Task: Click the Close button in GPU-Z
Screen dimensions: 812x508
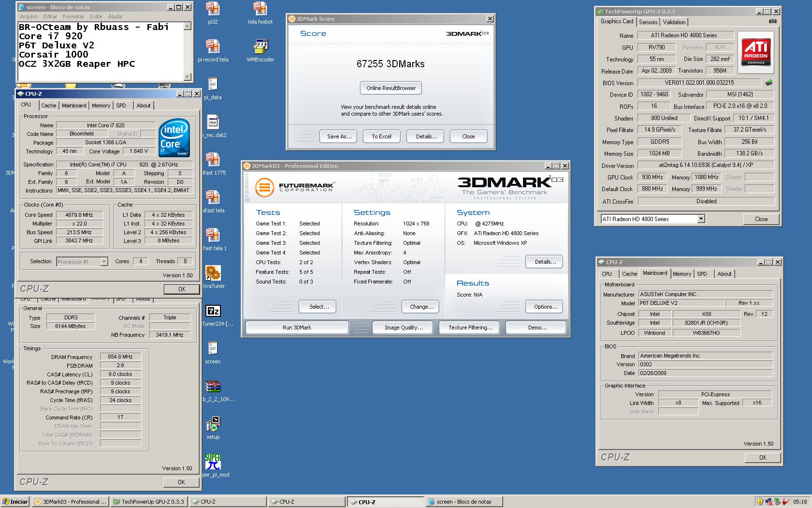Action: click(761, 219)
